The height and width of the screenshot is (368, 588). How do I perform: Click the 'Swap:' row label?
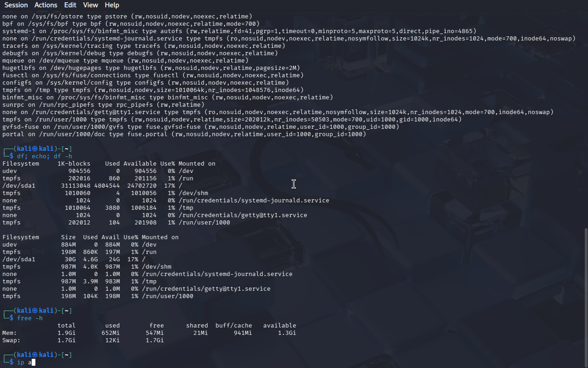(11, 340)
